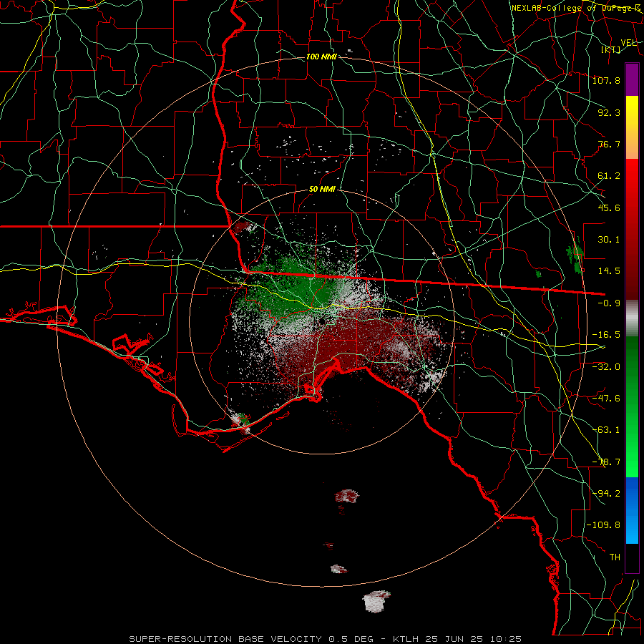Click the 100 NMI range ring label
This screenshot has width=644, height=644.
pos(321,57)
